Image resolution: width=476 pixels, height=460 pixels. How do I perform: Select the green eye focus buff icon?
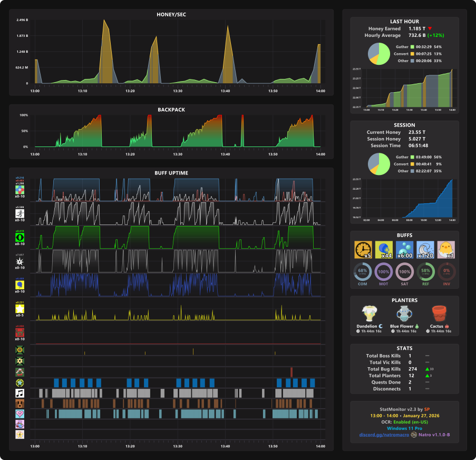coord(20,237)
